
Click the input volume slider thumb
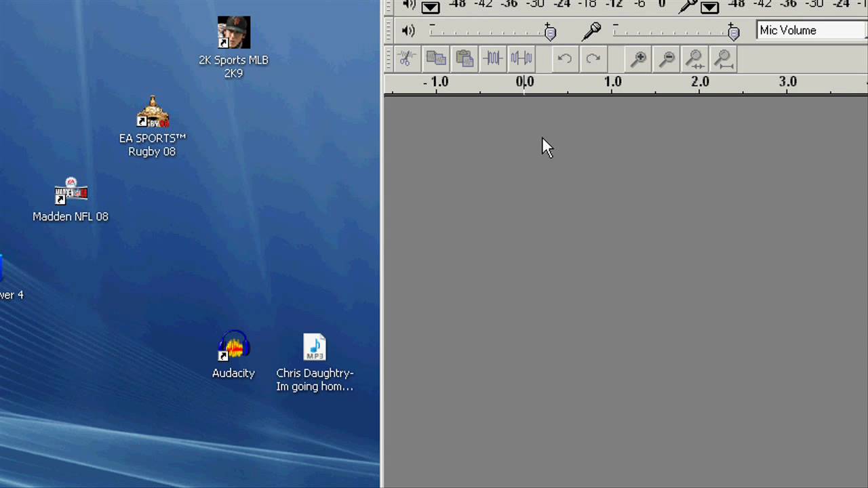coord(733,31)
